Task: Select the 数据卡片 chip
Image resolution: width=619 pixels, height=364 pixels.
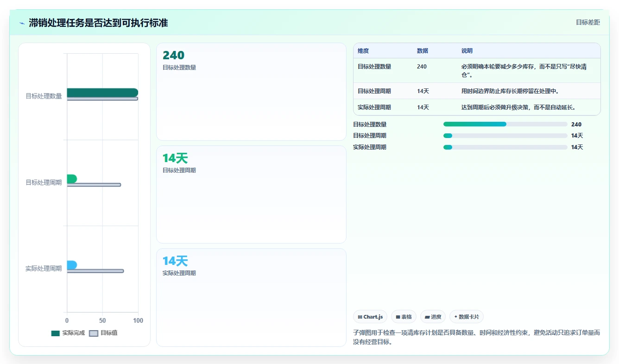Action: (x=467, y=317)
